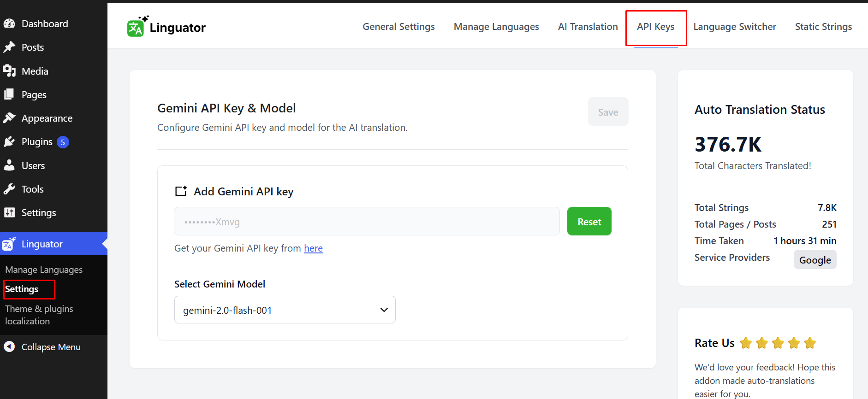Open the Language Switcher tab

click(735, 27)
